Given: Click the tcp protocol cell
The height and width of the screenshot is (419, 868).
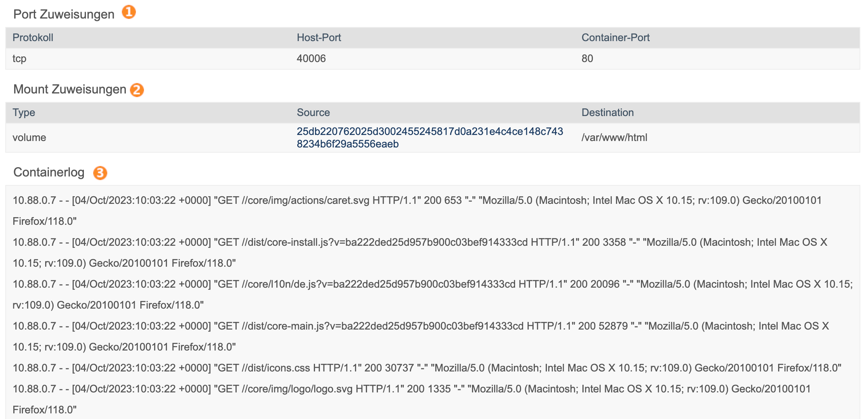Looking at the screenshot, I should [19, 58].
